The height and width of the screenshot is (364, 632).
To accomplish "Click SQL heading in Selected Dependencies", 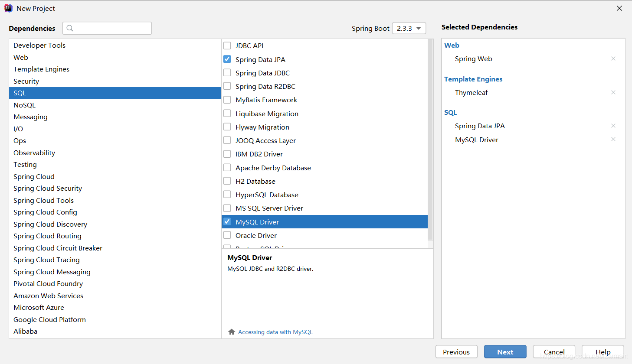I will (451, 112).
